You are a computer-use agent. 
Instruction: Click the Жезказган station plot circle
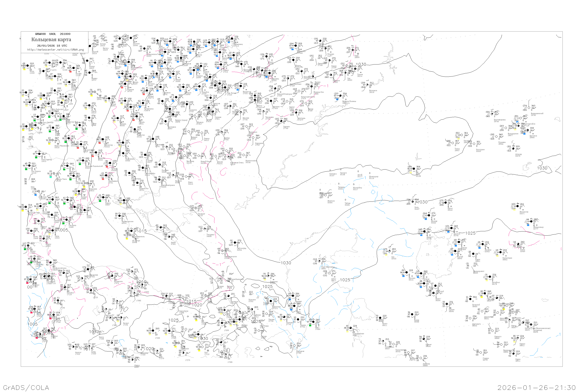518,206
